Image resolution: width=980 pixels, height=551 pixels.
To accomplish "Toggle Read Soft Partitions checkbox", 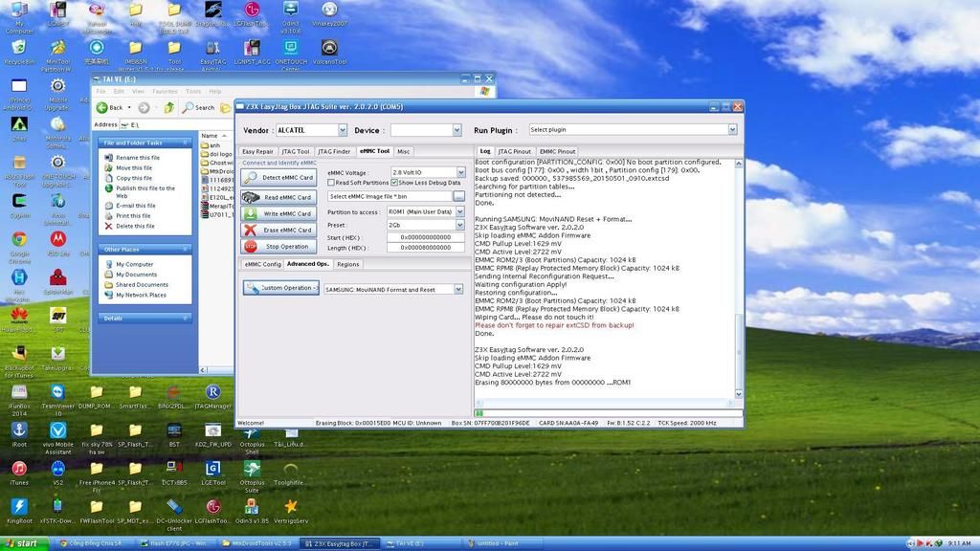I will pyautogui.click(x=331, y=183).
